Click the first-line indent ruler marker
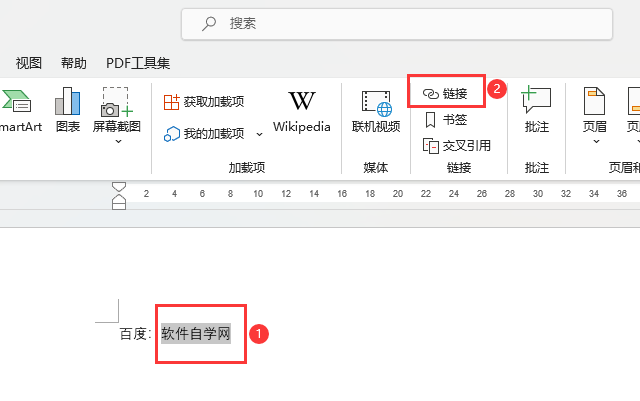640x401 pixels. click(x=119, y=187)
